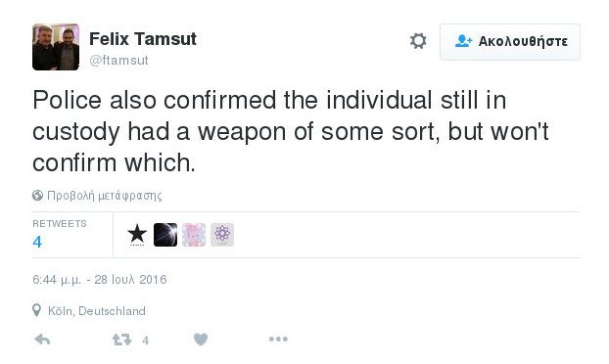Open the three-dot more options menu
This screenshot has height=364, width=609.
click(278, 340)
